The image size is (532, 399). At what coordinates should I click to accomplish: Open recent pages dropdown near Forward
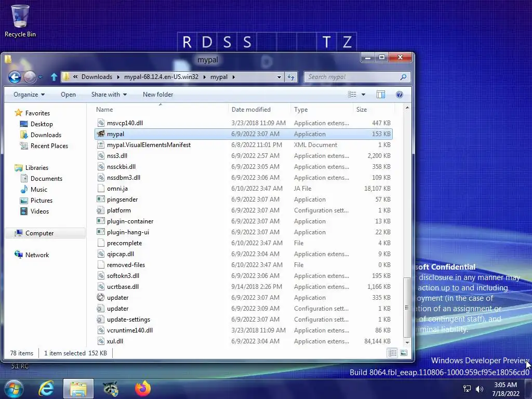(x=41, y=77)
